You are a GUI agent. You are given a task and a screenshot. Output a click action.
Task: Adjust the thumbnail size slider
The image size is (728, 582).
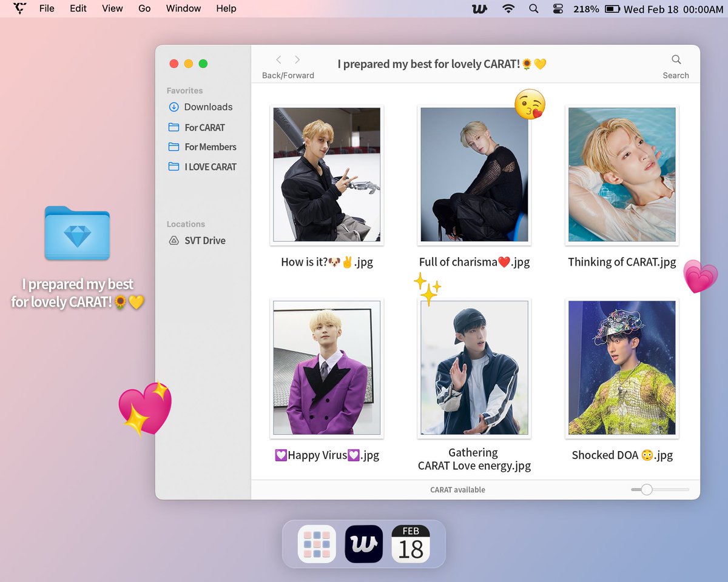(x=646, y=489)
